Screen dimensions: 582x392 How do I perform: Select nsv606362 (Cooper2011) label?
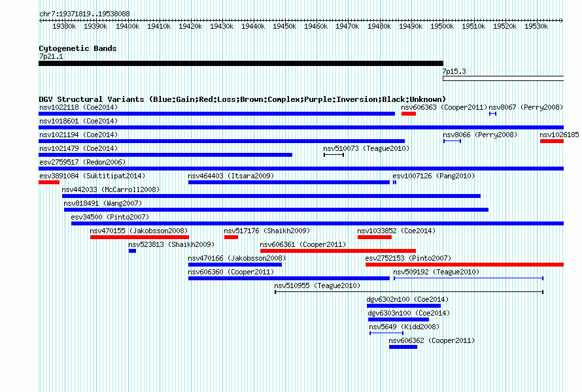point(432,340)
